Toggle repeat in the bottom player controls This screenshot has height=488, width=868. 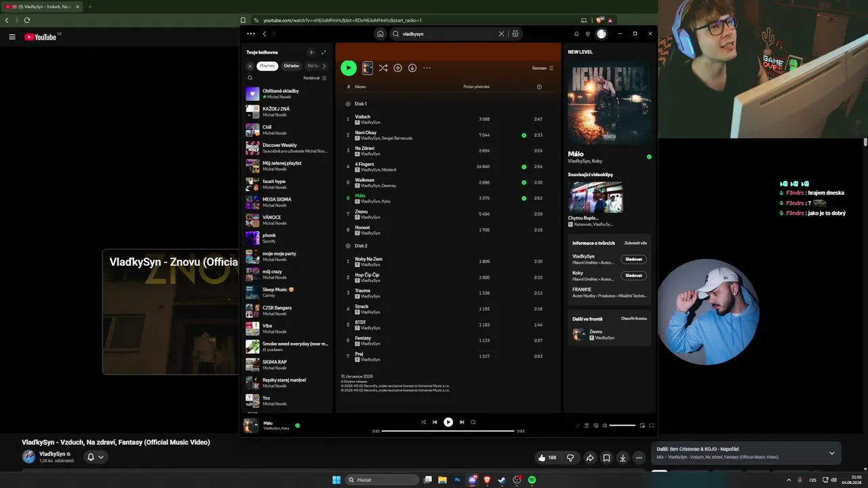pos(473,422)
